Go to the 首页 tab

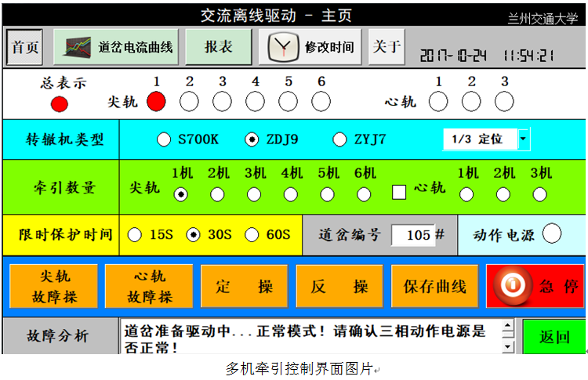25,47
